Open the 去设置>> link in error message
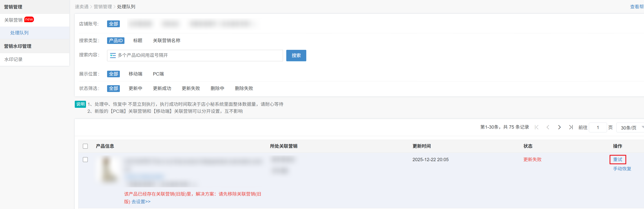Image resolution: width=644 pixels, height=209 pixels. click(x=141, y=202)
